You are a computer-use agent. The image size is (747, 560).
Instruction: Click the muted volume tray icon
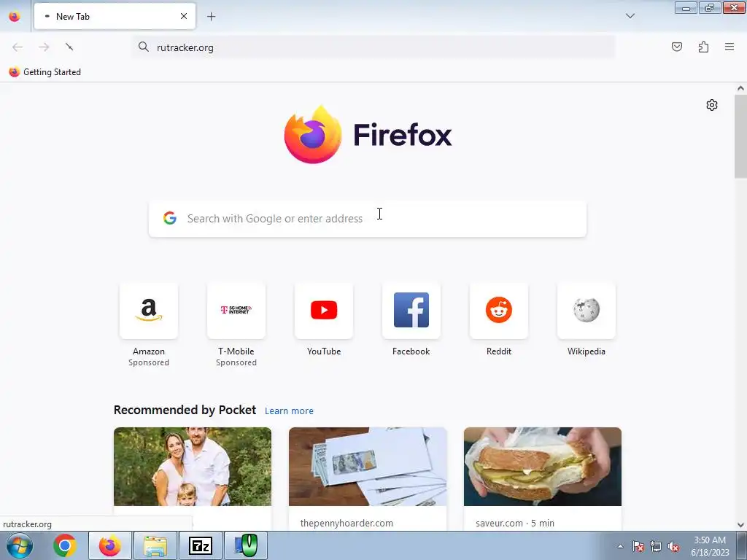tap(673, 547)
